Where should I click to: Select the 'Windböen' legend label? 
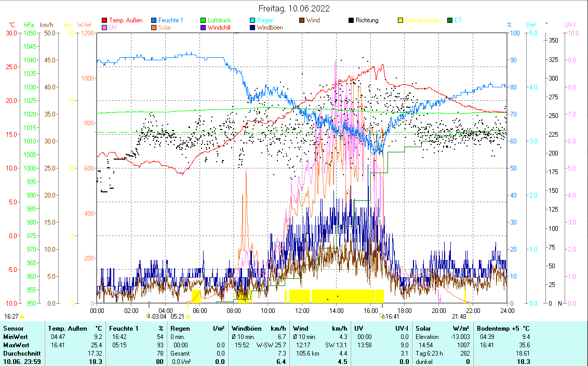pyautogui.click(x=270, y=28)
